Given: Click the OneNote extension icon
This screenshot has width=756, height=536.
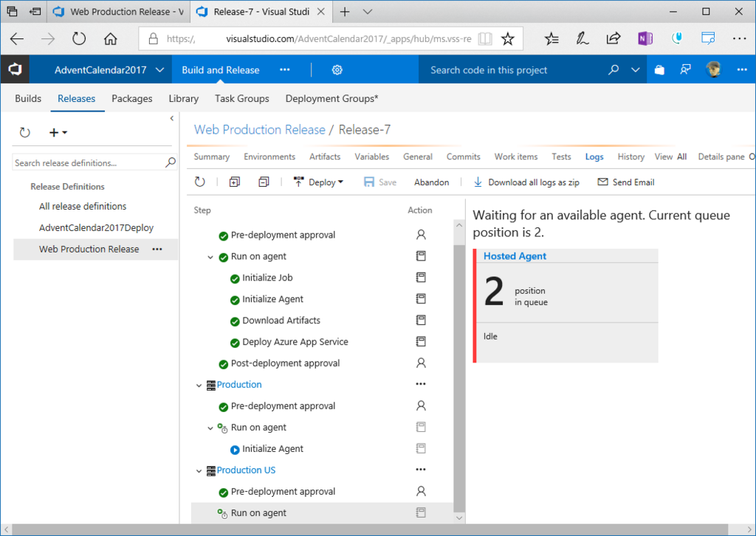Looking at the screenshot, I should [645, 38].
